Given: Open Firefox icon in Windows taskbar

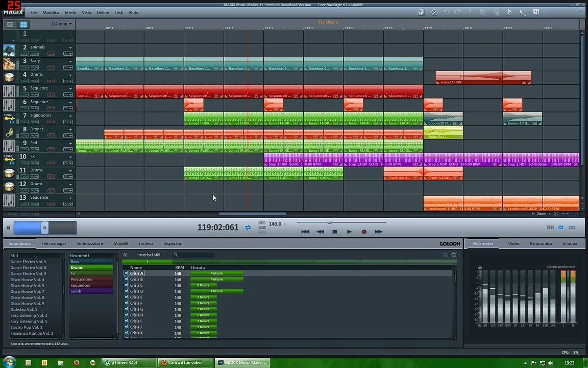Looking at the screenshot, I should pos(77,363).
